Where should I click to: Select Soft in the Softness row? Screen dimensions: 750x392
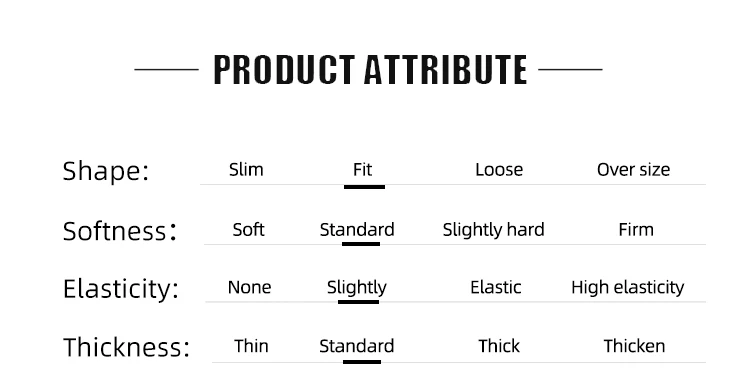[248, 230]
